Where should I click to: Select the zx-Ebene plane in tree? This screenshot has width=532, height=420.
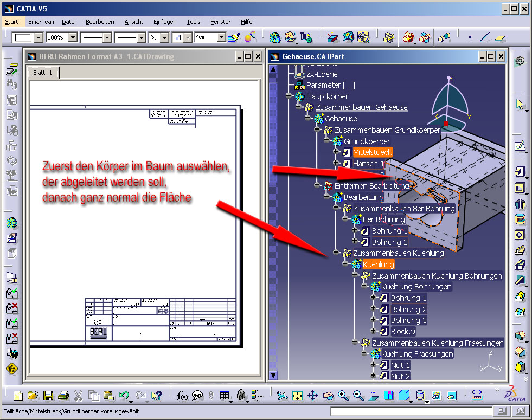tap(322, 74)
